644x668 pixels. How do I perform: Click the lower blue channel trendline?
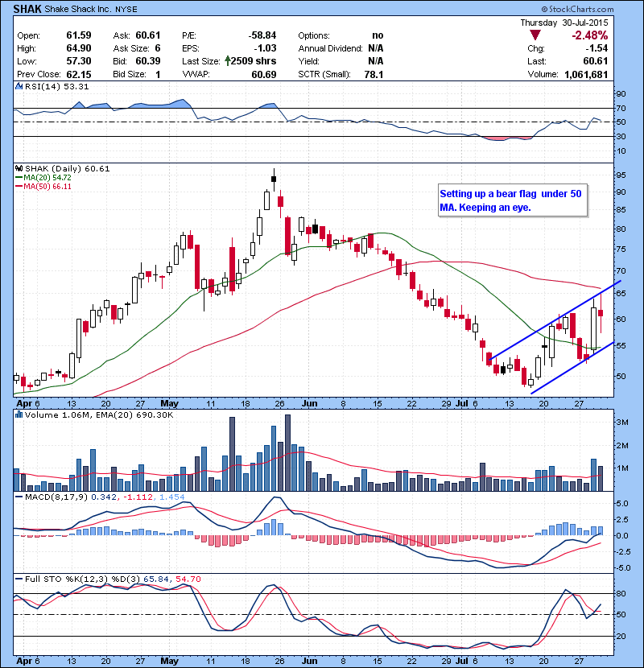572,368
